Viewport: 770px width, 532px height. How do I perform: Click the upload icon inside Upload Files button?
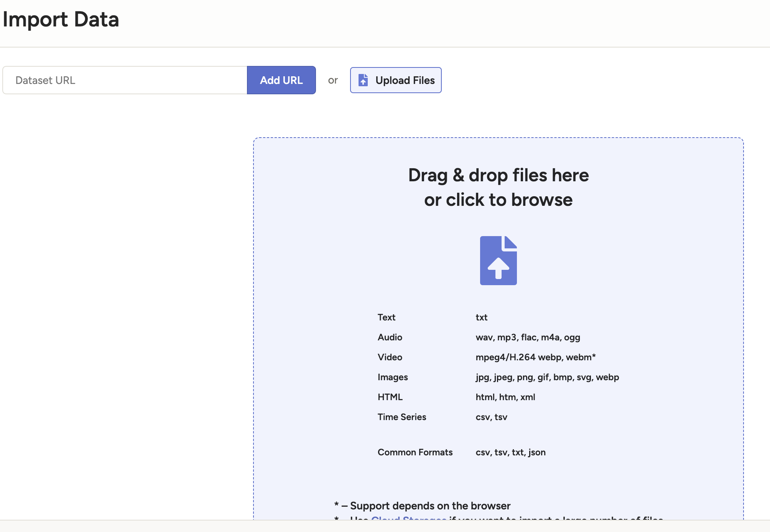pos(363,80)
